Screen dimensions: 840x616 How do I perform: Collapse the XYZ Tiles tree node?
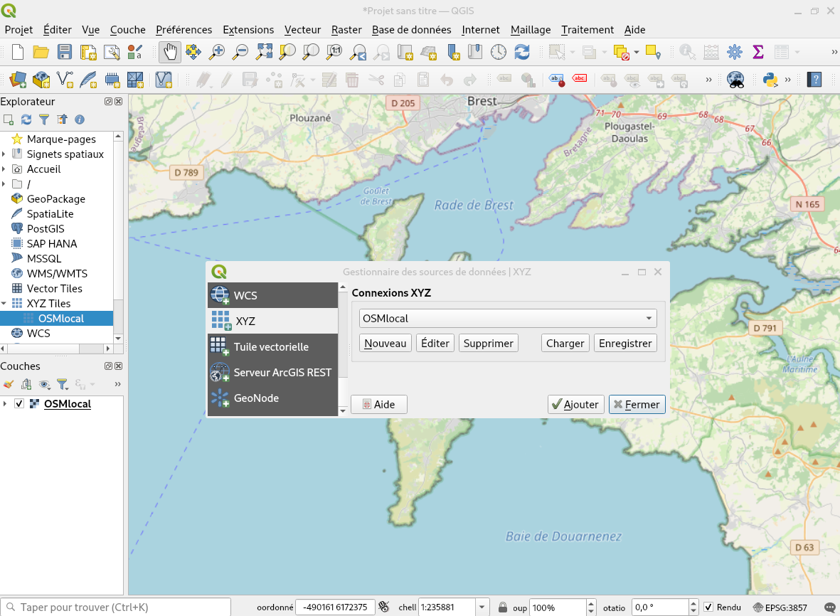tap(4, 303)
